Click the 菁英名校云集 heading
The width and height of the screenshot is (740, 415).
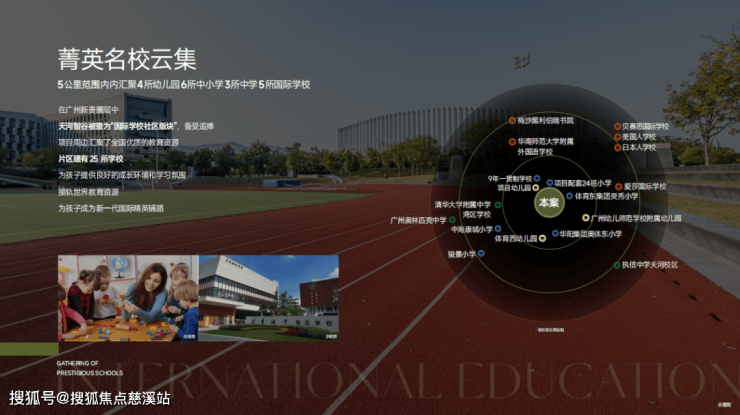click(127, 59)
